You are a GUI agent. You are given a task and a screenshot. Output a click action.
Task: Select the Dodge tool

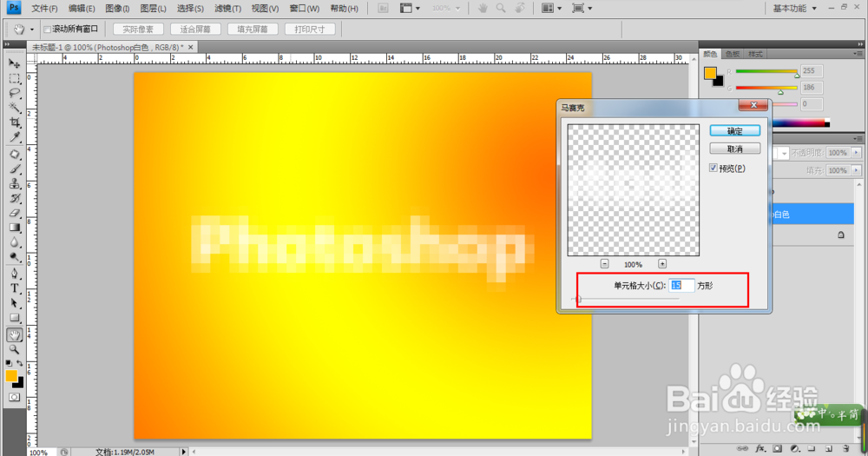(15, 256)
